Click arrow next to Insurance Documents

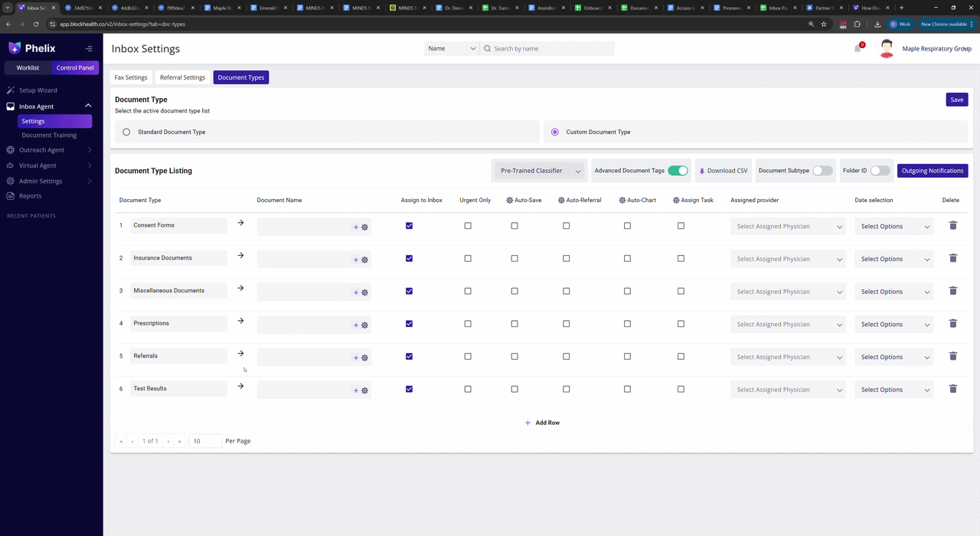240,256
